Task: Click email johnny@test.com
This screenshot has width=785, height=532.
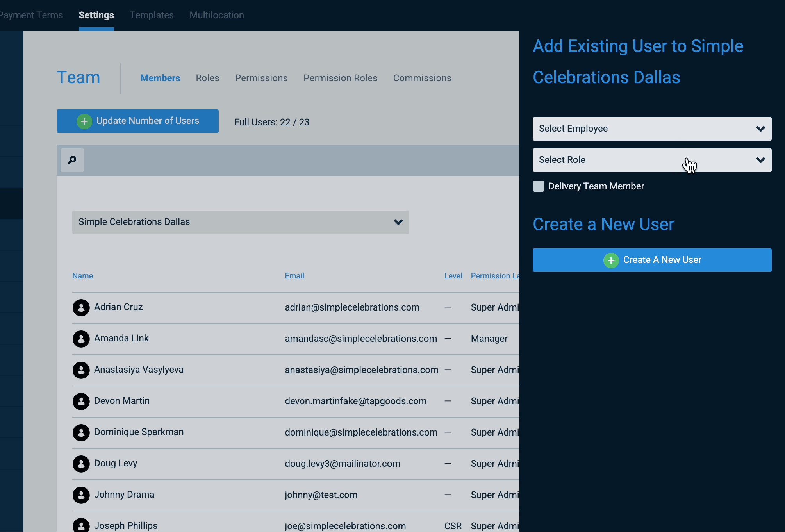Action: [x=321, y=495]
